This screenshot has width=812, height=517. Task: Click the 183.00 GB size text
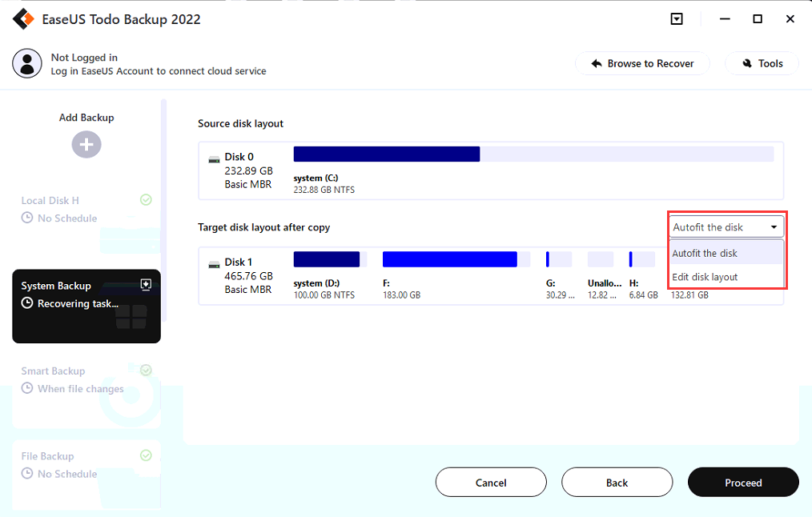coord(401,295)
